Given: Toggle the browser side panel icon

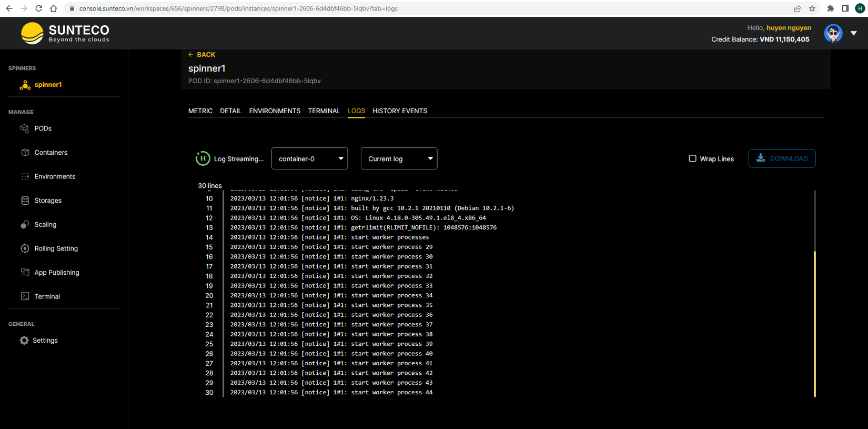Looking at the screenshot, I should (x=845, y=8).
